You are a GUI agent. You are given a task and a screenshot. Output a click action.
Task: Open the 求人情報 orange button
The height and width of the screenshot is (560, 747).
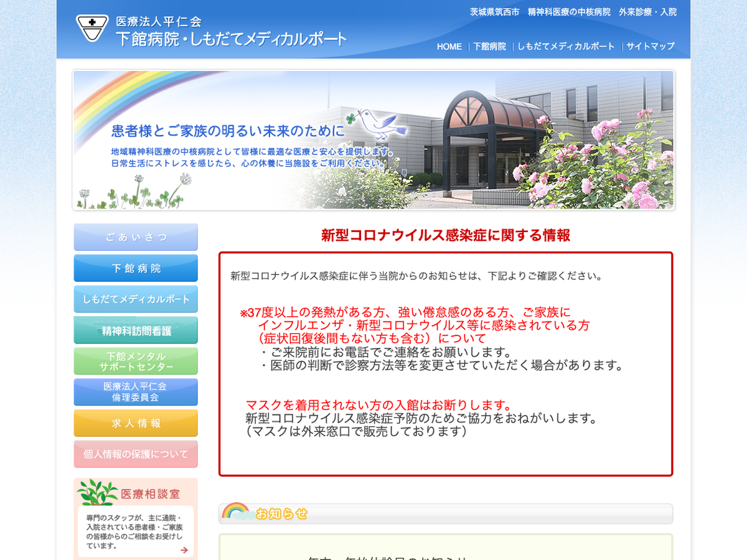(136, 423)
